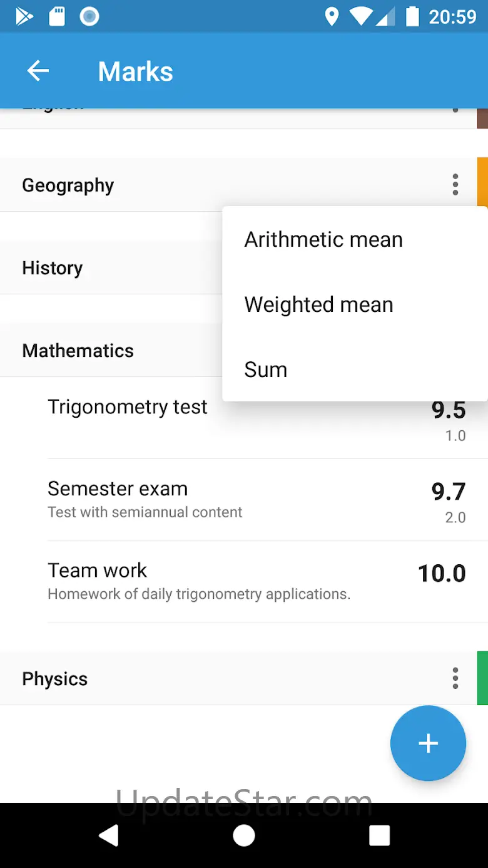Image resolution: width=488 pixels, height=868 pixels.
Task: Tap the orange Geography color strip
Action: (x=482, y=182)
